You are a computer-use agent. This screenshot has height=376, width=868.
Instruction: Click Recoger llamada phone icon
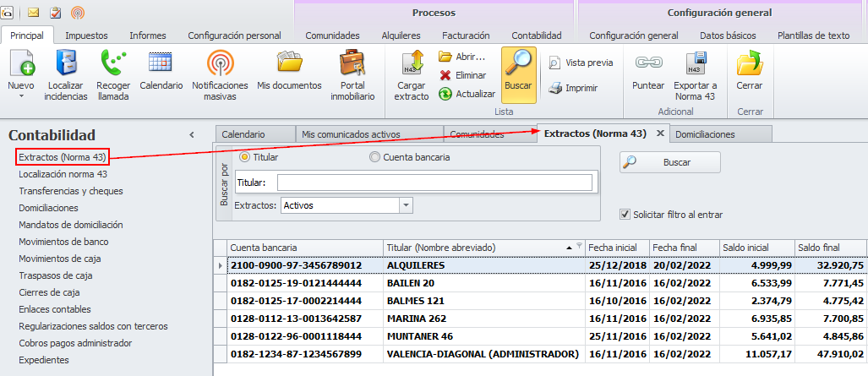113,63
